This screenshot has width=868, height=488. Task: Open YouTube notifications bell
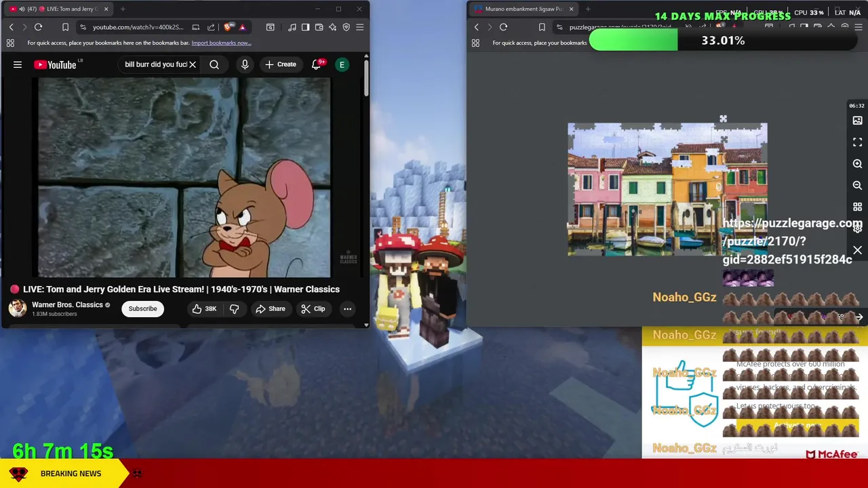pyautogui.click(x=317, y=64)
